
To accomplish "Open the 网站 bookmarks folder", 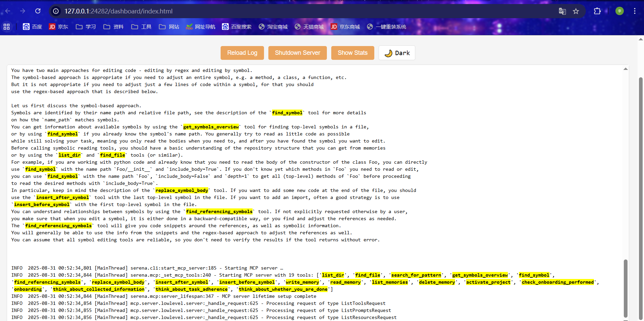I will tap(169, 27).
